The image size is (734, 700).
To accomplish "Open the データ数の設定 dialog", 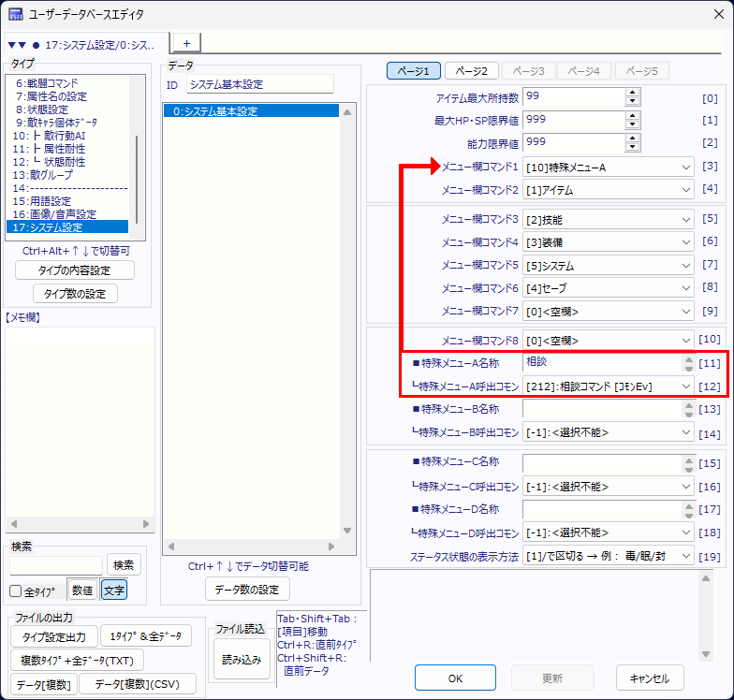I will point(247,589).
